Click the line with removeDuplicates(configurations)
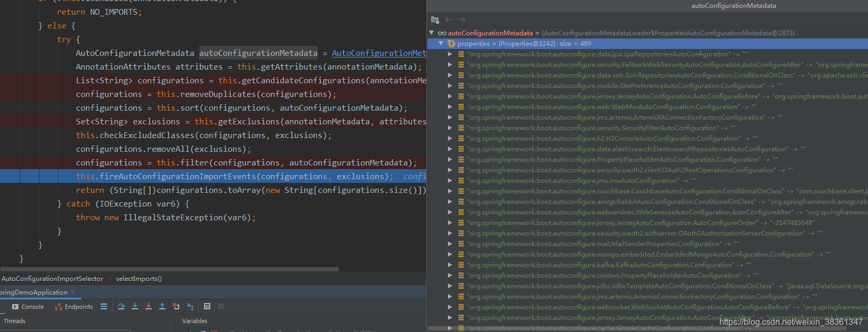 pos(206,94)
